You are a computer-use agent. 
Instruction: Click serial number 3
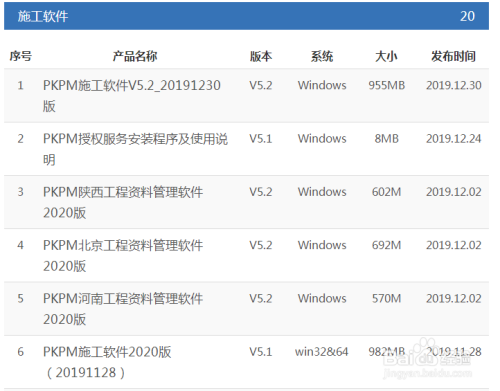pyautogui.click(x=21, y=192)
